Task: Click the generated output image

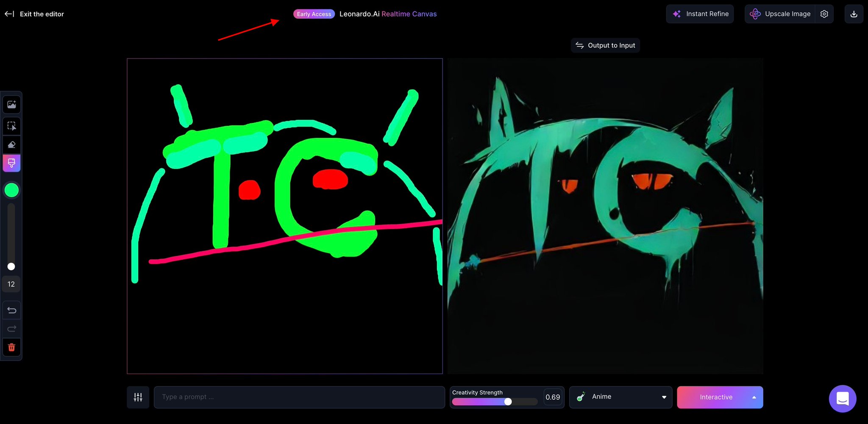Action: (605, 216)
